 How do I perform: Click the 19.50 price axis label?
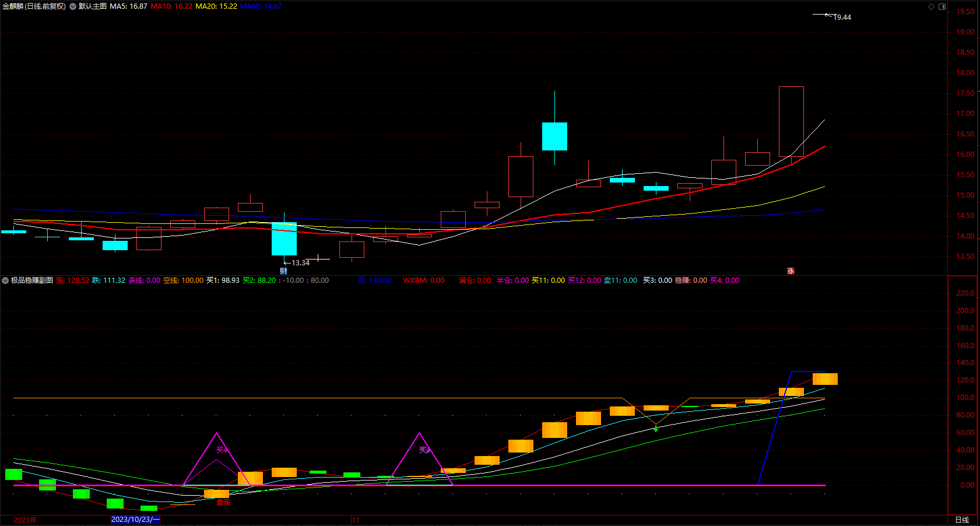pyautogui.click(x=965, y=12)
